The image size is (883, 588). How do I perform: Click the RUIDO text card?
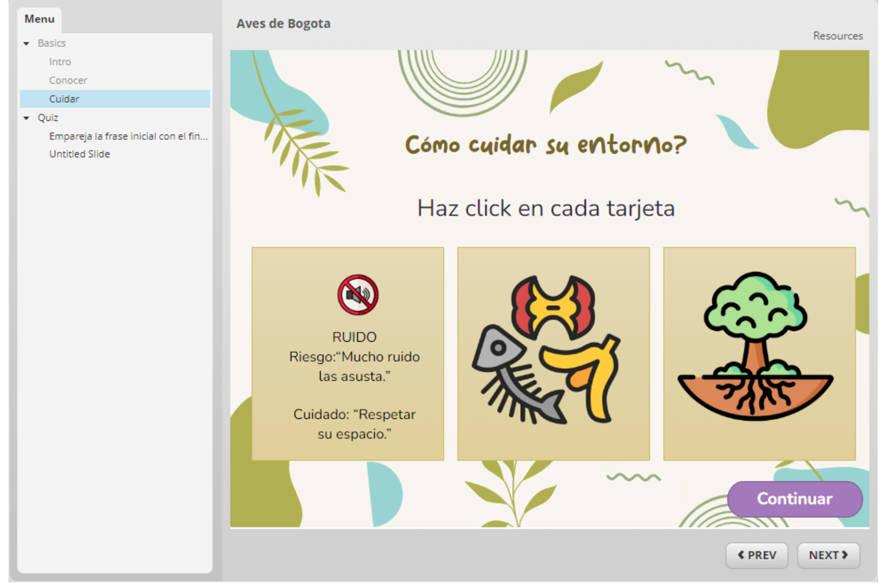354,386
